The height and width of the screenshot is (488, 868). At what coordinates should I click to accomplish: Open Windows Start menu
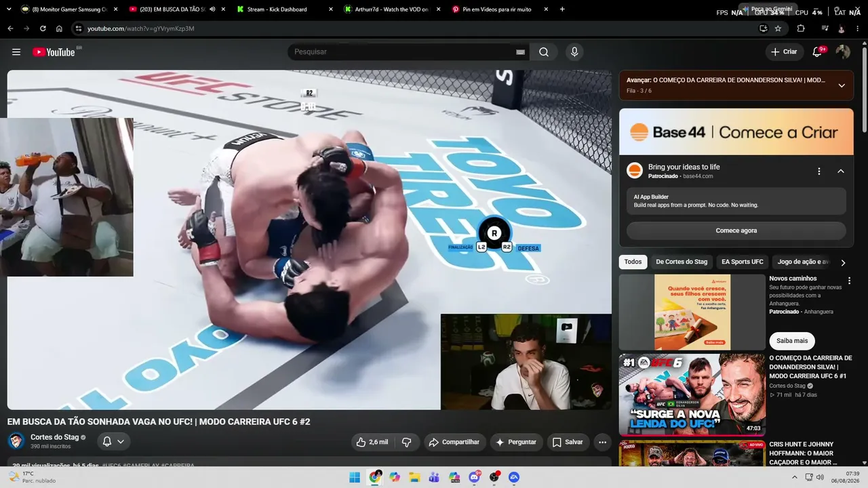pyautogui.click(x=355, y=477)
